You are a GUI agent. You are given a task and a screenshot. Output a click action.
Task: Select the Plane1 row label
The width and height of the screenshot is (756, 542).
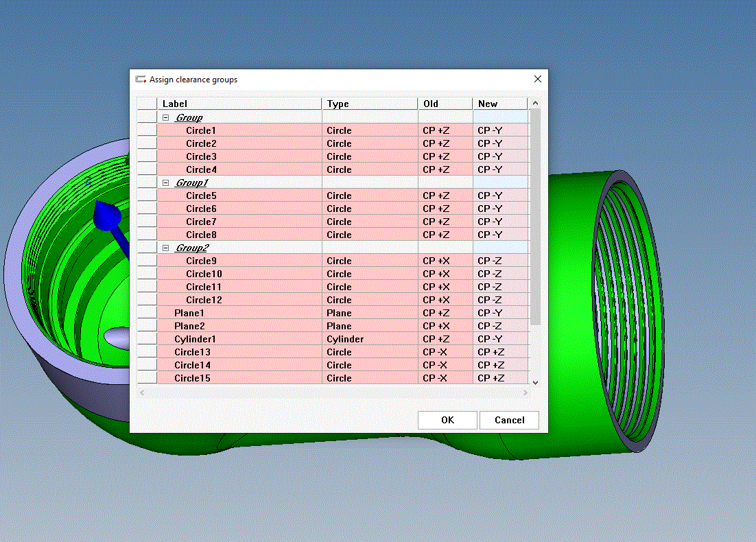tap(189, 313)
